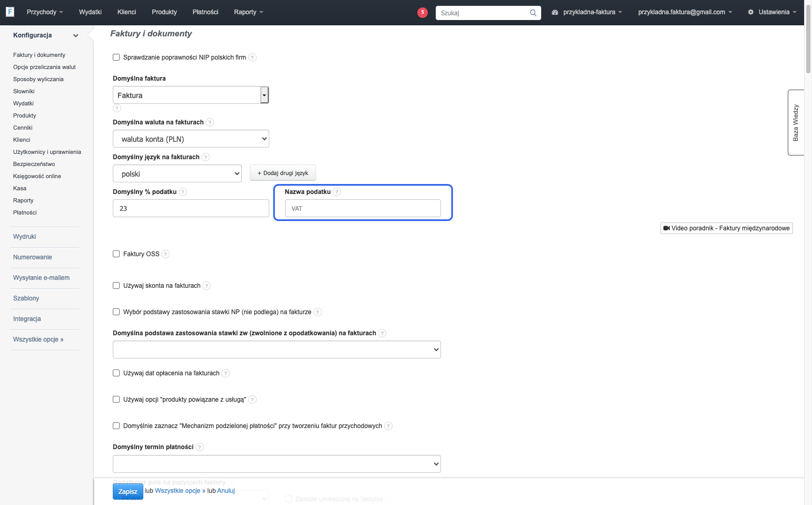Open the Raporty top menu
The width and height of the screenshot is (812, 505).
click(249, 12)
